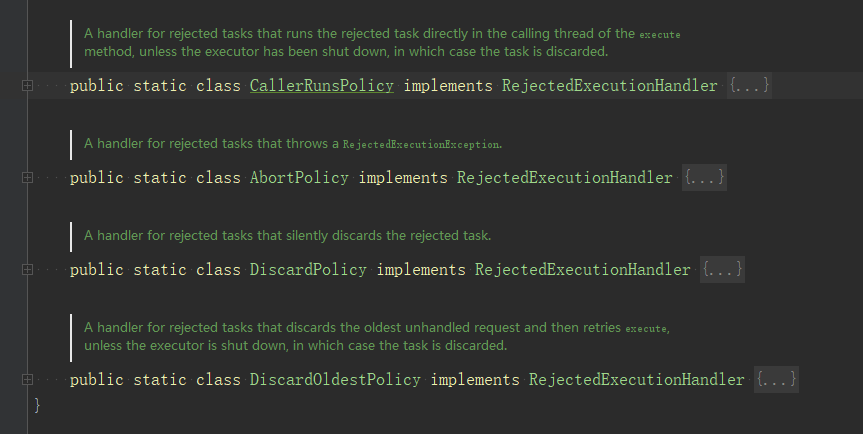Select RejectedExecutionHandler on the AbortPolicy line
Image resolution: width=863 pixels, height=434 pixels.
[565, 178]
